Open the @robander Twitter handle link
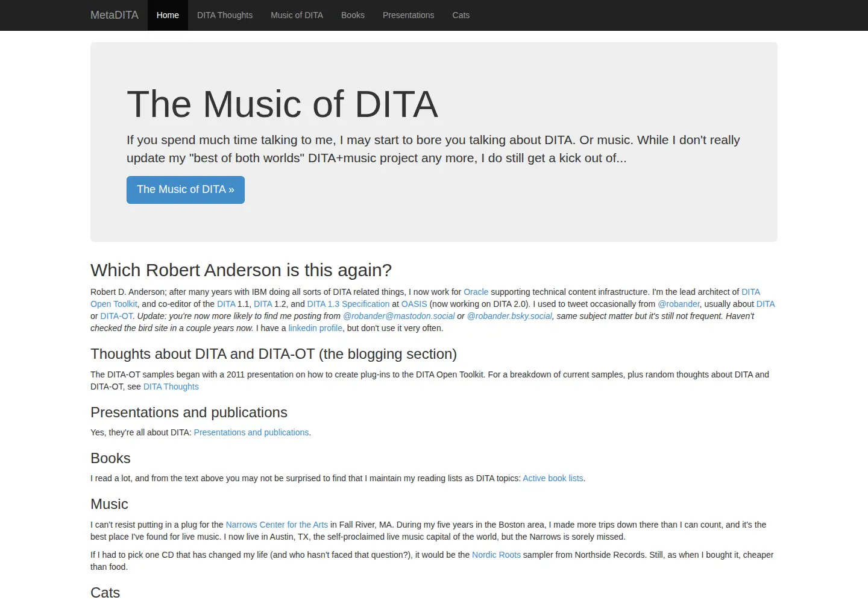The width and height of the screenshot is (868, 603). point(679,304)
